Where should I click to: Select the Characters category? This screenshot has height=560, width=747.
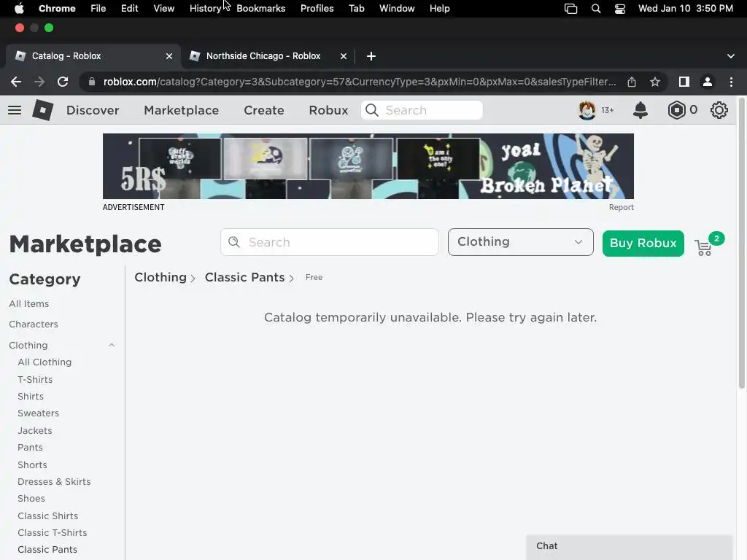[34, 324]
